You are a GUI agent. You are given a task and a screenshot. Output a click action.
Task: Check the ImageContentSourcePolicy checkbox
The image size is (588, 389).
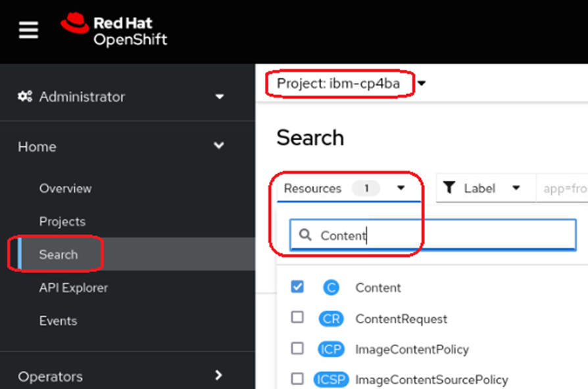[x=297, y=378]
